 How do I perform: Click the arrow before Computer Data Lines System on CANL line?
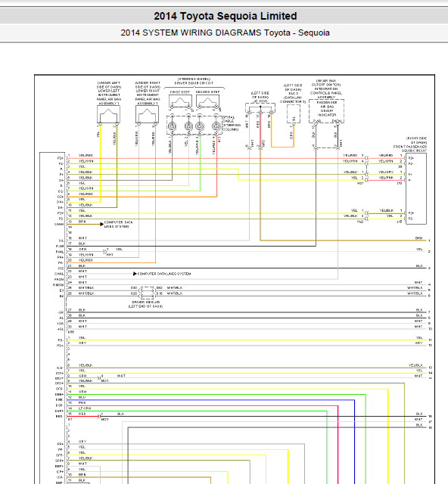135,274
